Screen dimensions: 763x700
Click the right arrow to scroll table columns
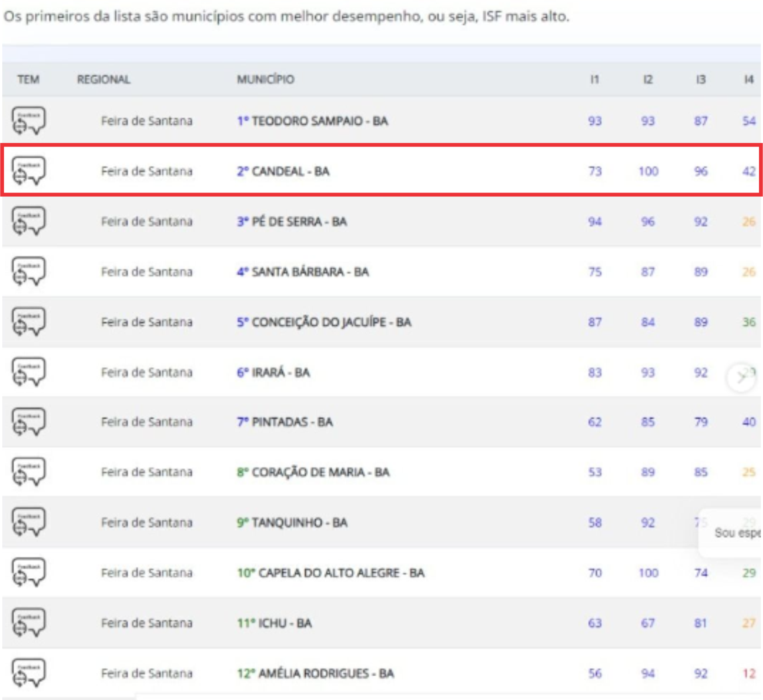pos(741,377)
